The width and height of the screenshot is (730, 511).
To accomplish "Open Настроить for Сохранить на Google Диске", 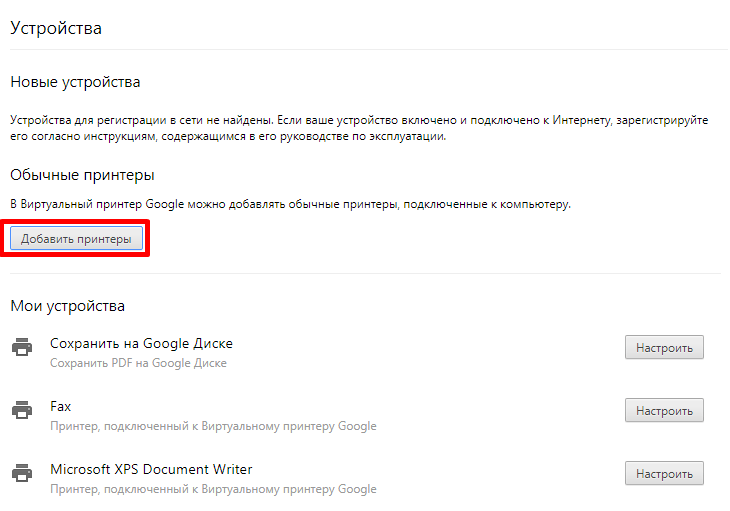I will 664,348.
